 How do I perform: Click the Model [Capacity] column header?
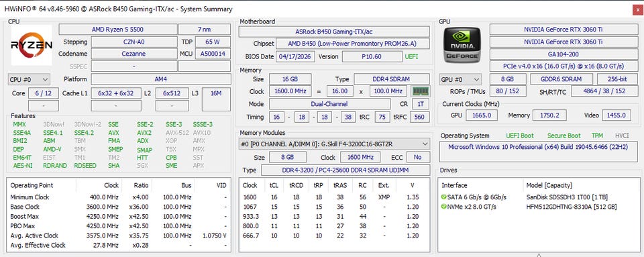[549, 185]
